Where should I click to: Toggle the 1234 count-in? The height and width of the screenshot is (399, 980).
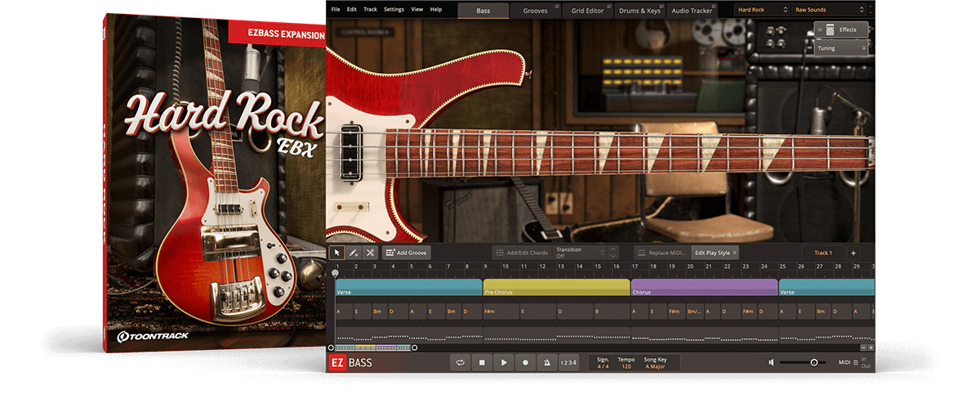point(568,362)
